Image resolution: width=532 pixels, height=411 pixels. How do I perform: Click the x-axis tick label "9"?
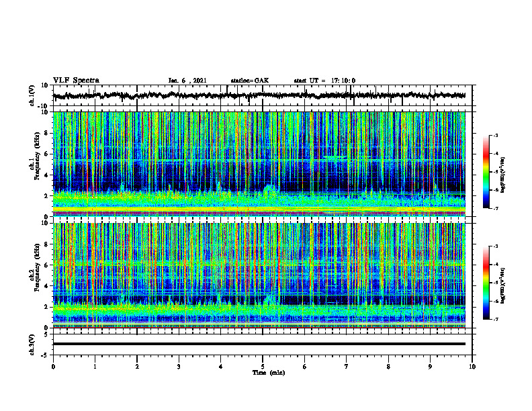(x=430, y=367)
